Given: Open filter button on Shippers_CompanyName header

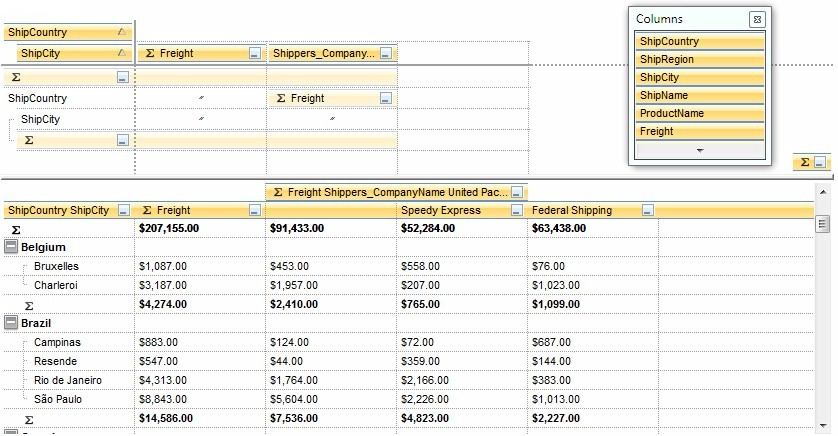Looking at the screenshot, I should 386,53.
